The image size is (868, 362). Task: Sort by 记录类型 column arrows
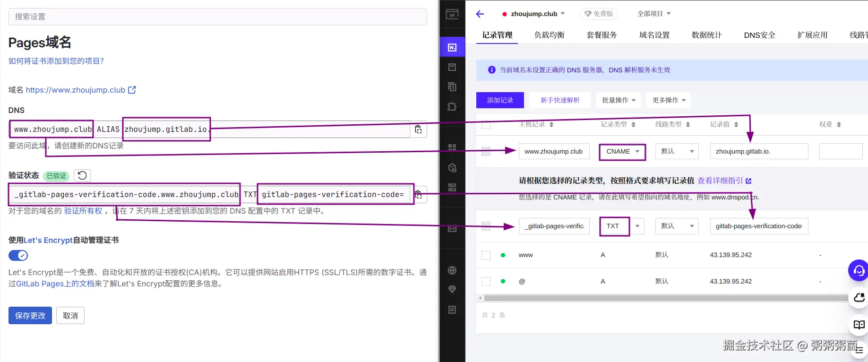633,125
